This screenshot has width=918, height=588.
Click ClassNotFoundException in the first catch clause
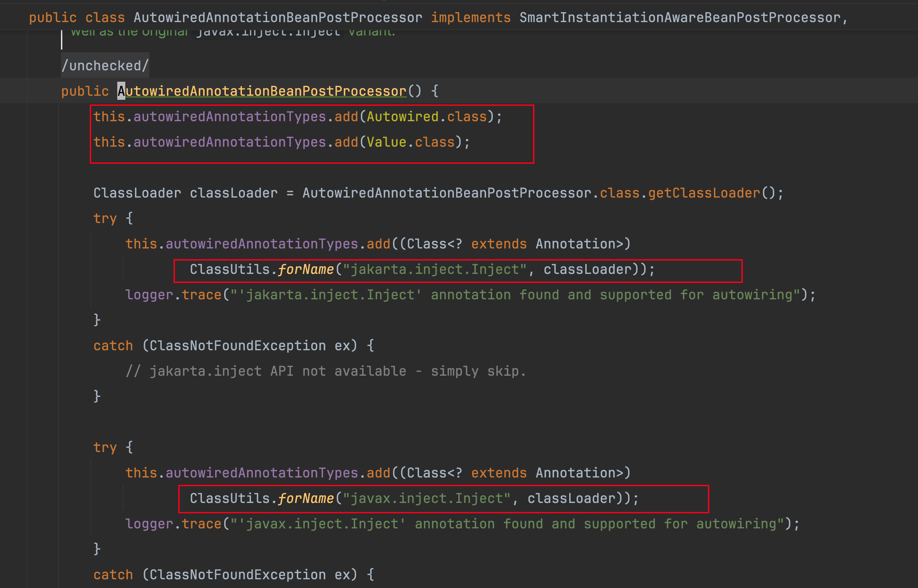coord(238,346)
